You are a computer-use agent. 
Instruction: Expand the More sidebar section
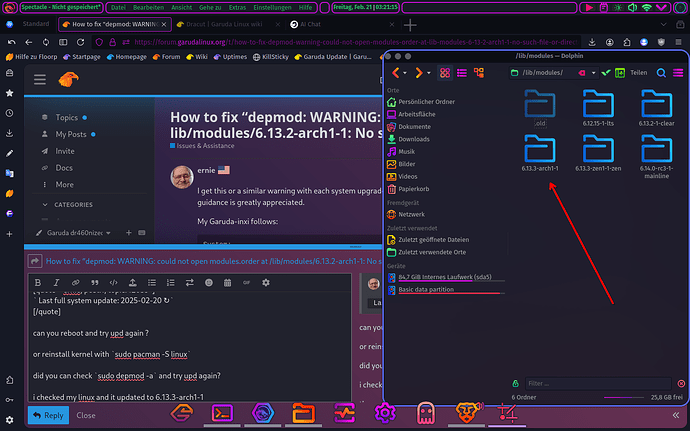(64, 184)
